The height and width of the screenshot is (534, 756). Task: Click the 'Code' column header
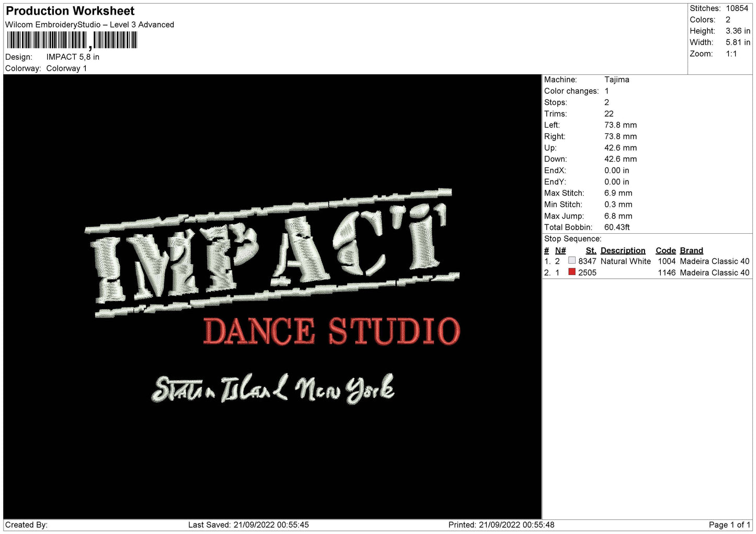point(665,251)
